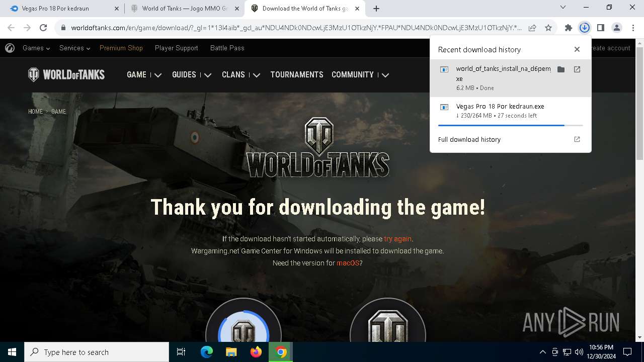Viewport: 644px width, 362px height.
Task: Toggle the Chrome side panel icon
Action: coord(600,28)
